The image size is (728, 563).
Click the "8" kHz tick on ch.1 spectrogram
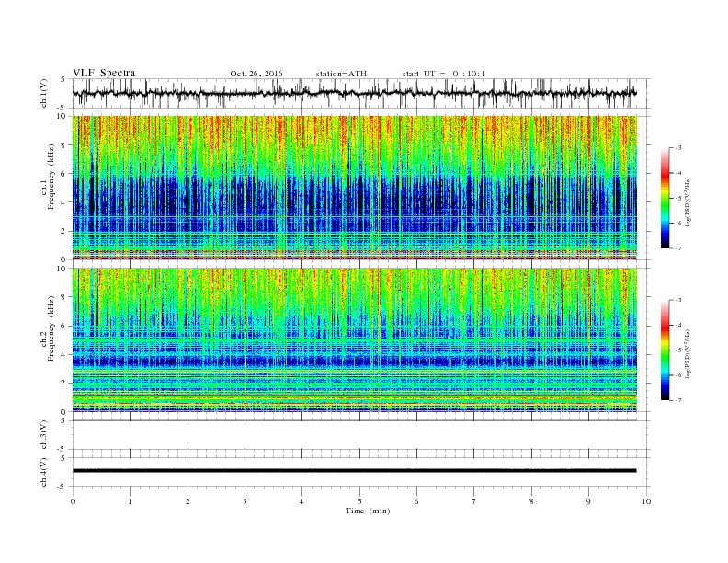pos(64,145)
